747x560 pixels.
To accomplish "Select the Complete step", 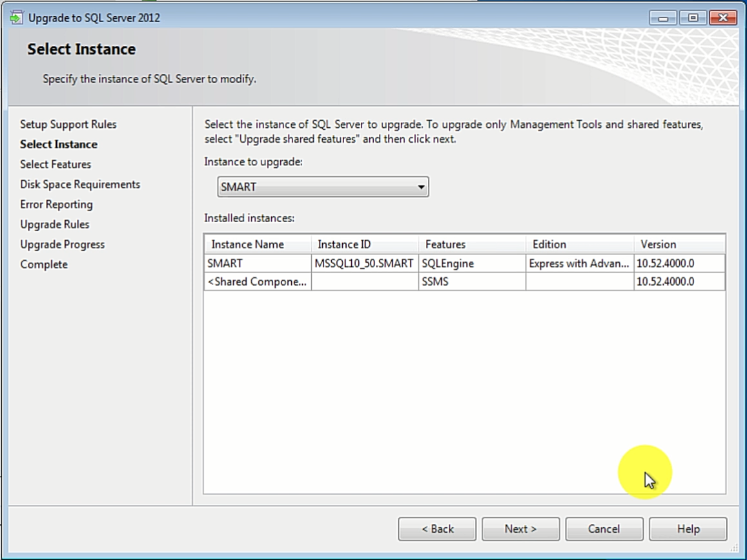I will [44, 265].
